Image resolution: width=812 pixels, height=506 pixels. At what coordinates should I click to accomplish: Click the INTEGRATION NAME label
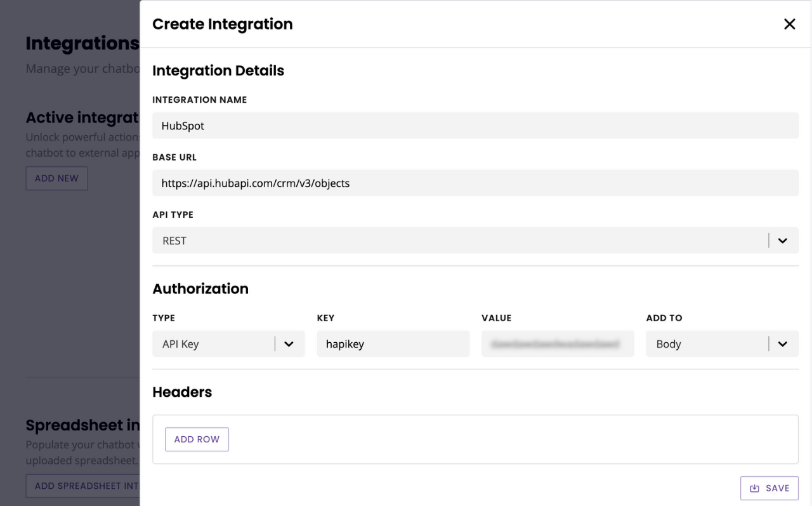click(x=200, y=100)
